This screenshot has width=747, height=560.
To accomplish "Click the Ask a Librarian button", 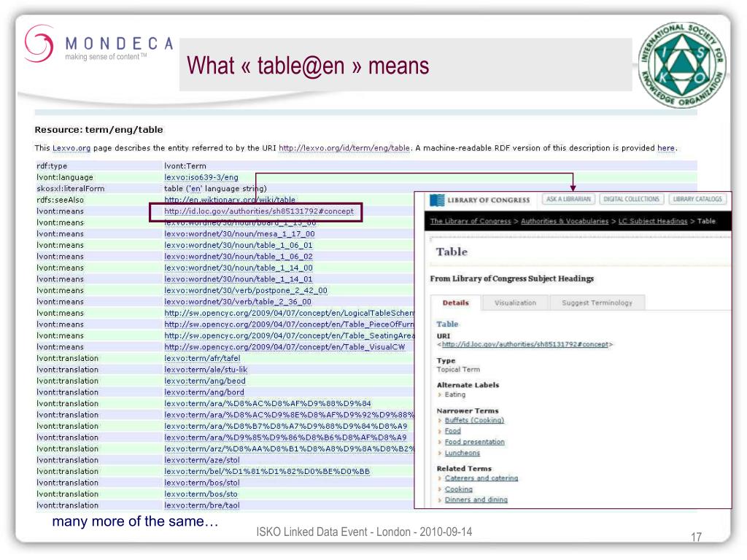I will point(568,199).
